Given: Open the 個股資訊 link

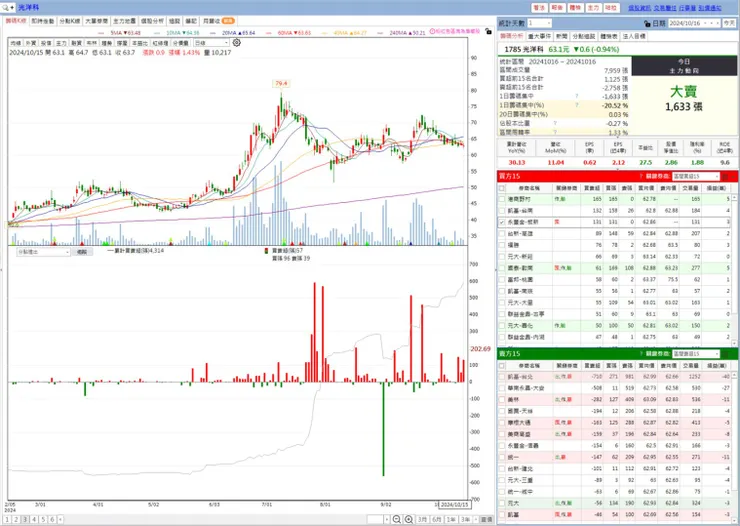Looking at the screenshot, I should (639, 8).
